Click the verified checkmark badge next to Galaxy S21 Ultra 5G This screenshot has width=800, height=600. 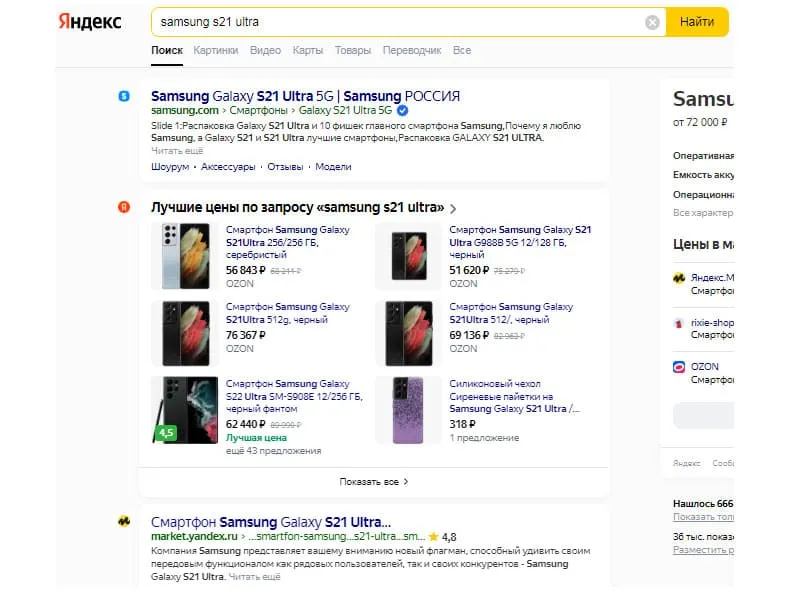click(402, 109)
